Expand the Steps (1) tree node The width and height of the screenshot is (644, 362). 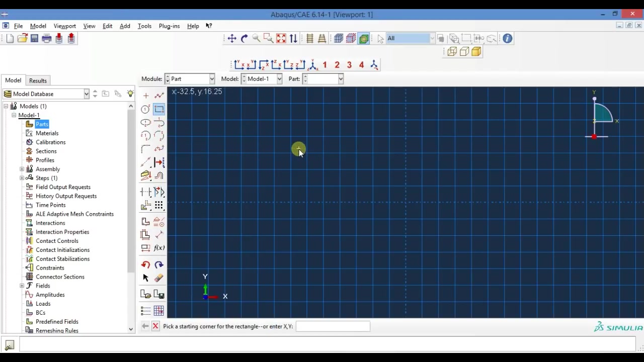pyautogui.click(x=22, y=178)
